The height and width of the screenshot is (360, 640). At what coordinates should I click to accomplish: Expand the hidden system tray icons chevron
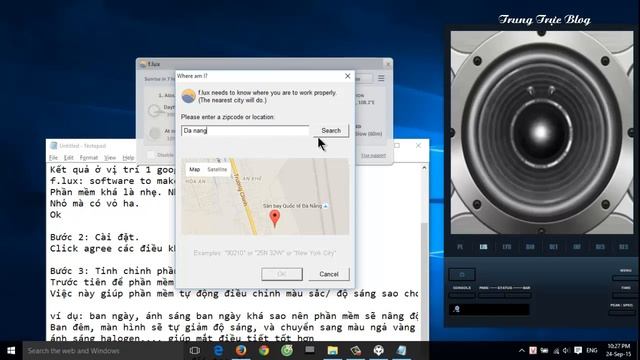[522, 351]
